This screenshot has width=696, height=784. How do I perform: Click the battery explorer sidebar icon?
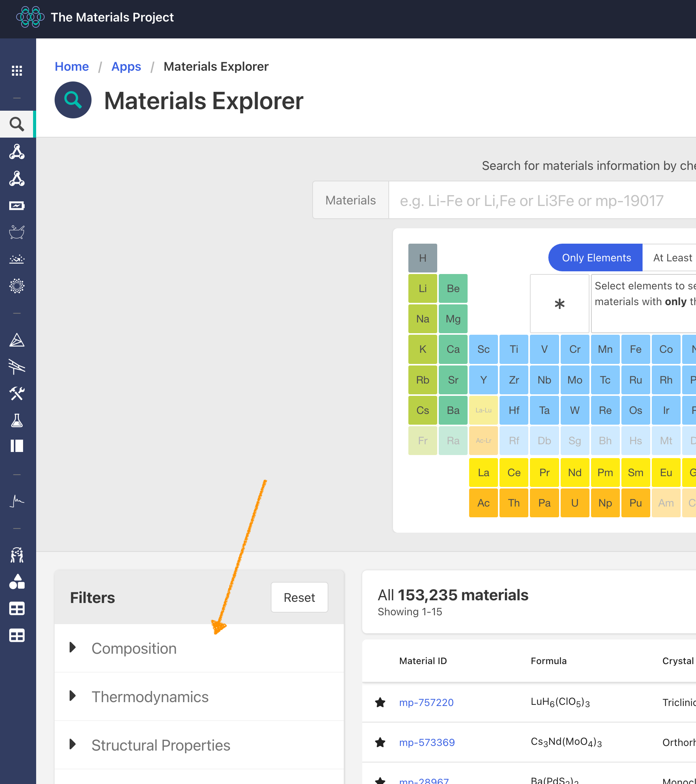coord(17,206)
